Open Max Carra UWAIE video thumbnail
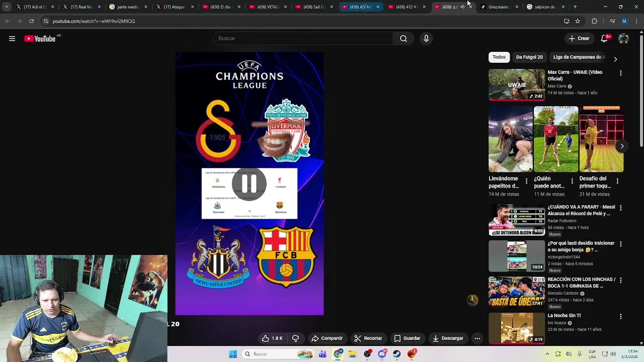644x362 pixels. pos(517,84)
